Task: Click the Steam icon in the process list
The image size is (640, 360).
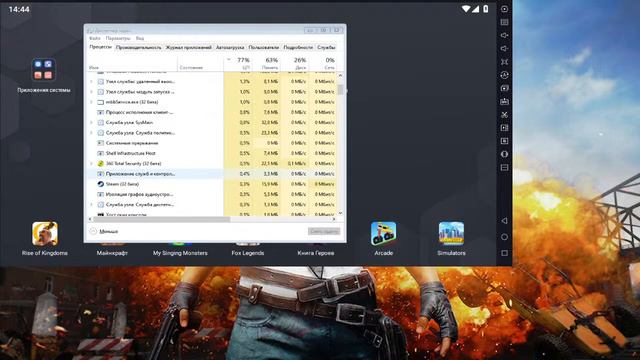Action: (x=100, y=184)
